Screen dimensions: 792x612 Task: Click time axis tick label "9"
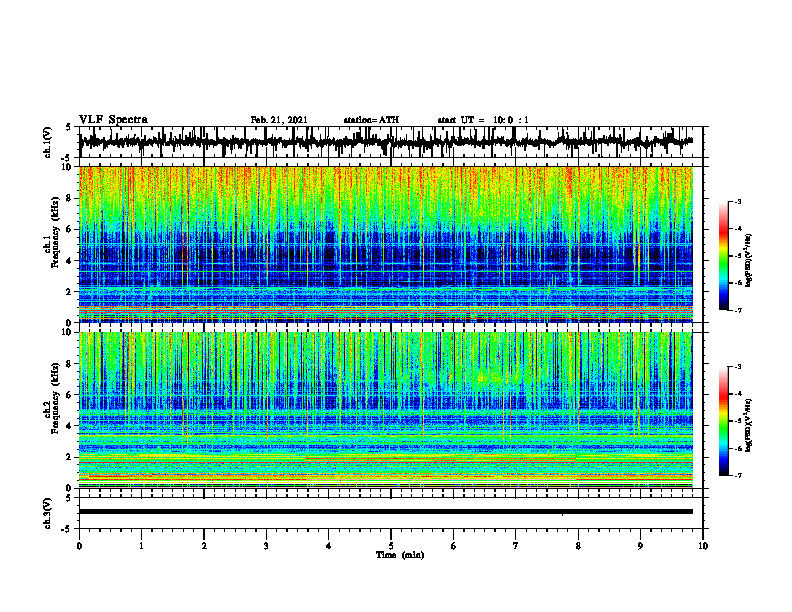click(640, 546)
